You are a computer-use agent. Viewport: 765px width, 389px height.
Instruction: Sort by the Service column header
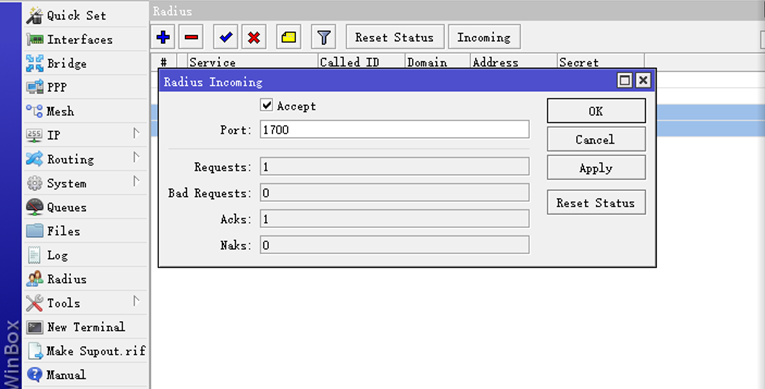point(252,62)
